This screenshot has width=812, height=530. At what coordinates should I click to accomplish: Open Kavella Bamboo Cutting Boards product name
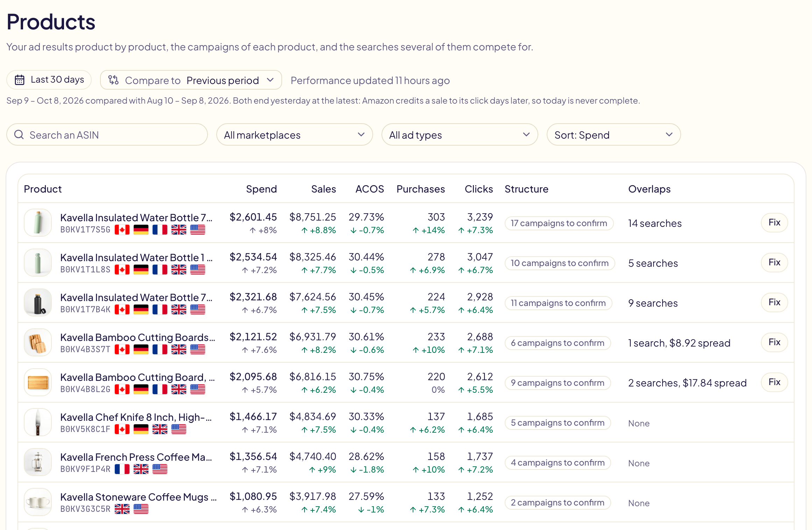click(138, 337)
